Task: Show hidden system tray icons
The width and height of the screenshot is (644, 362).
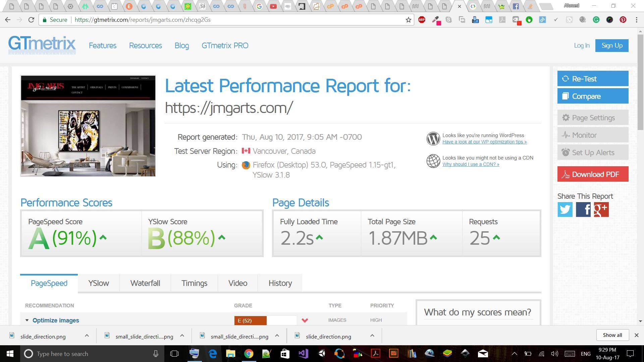Action: point(514,354)
